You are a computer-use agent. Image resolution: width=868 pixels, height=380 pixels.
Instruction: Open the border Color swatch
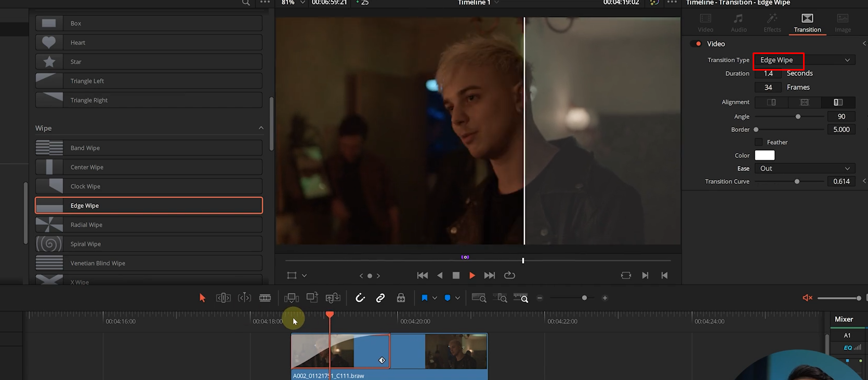[x=765, y=155]
